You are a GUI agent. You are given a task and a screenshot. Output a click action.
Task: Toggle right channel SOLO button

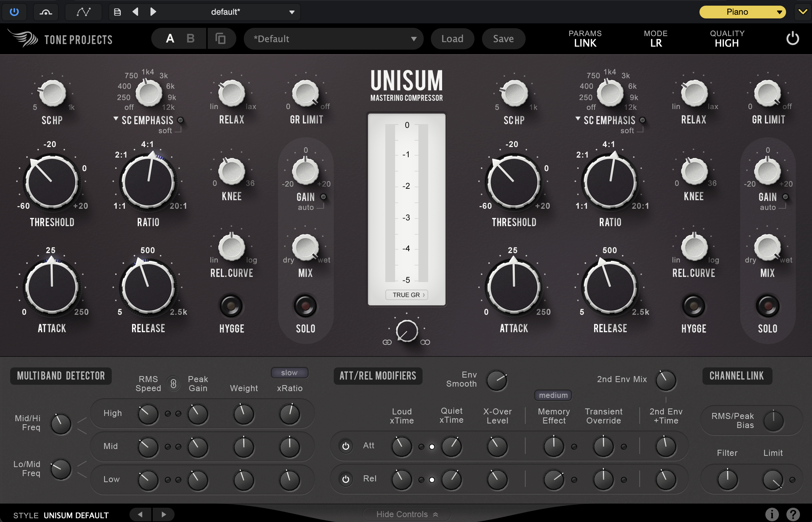[768, 306]
